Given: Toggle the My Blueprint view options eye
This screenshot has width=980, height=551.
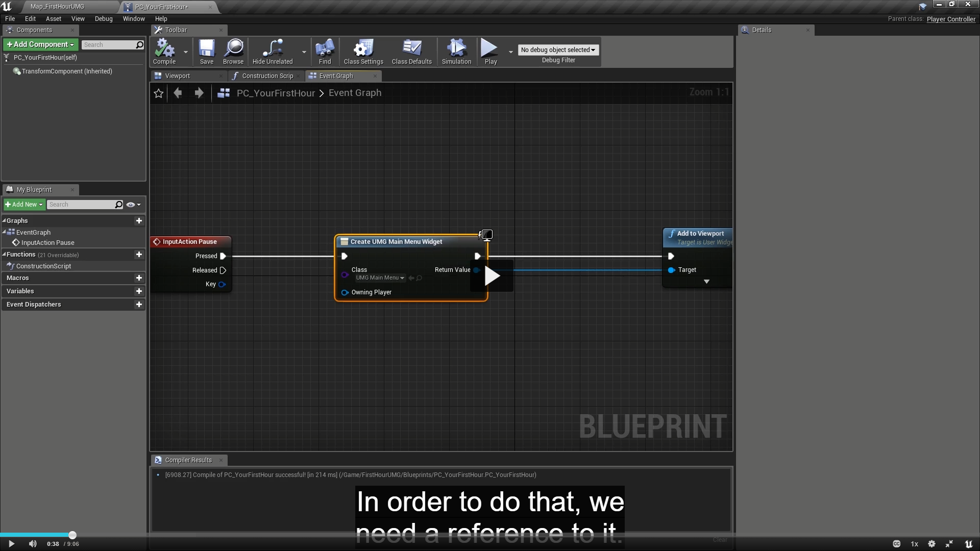Looking at the screenshot, I should (131, 205).
